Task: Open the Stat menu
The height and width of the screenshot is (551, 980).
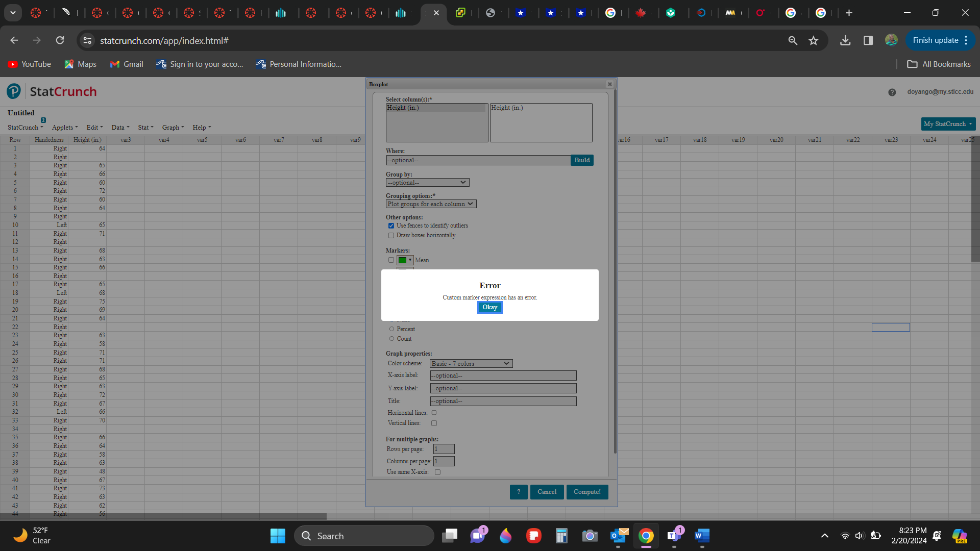Action: pos(145,128)
